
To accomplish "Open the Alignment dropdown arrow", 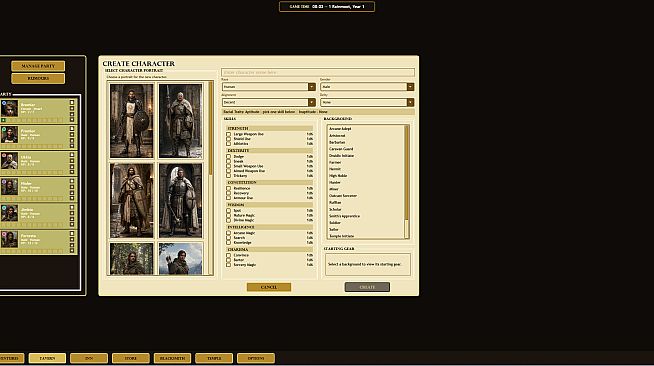I will (312, 102).
